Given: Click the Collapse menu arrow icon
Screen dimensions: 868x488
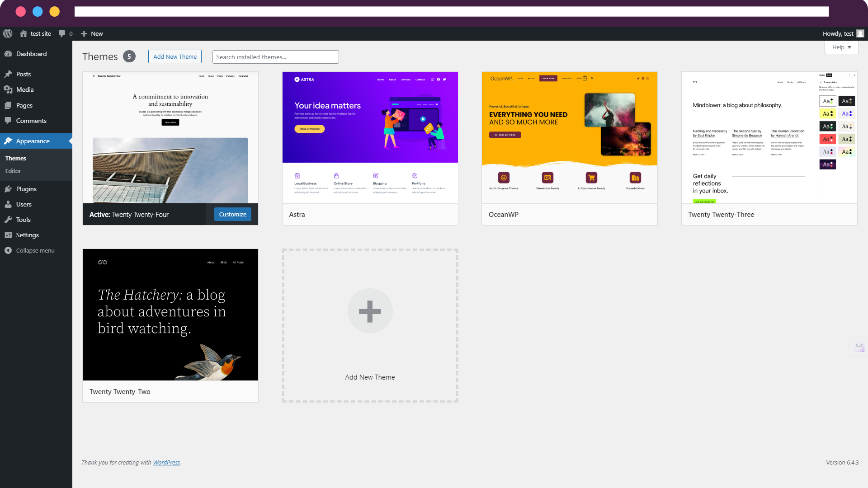Looking at the screenshot, I should pos(8,250).
